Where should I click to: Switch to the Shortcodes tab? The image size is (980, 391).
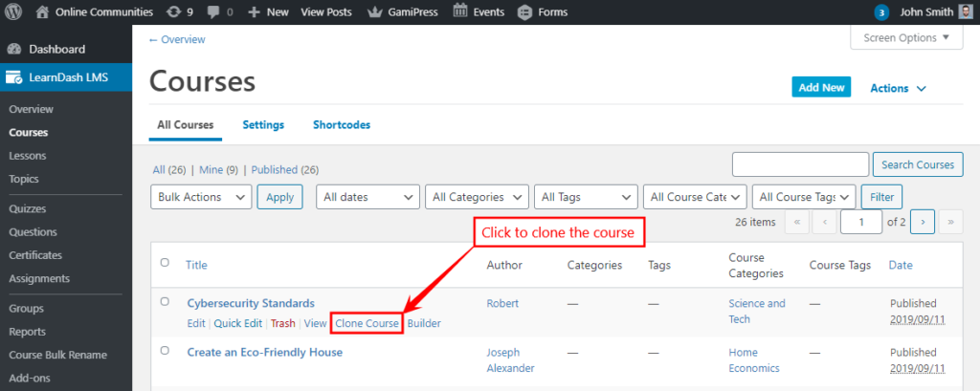point(342,124)
